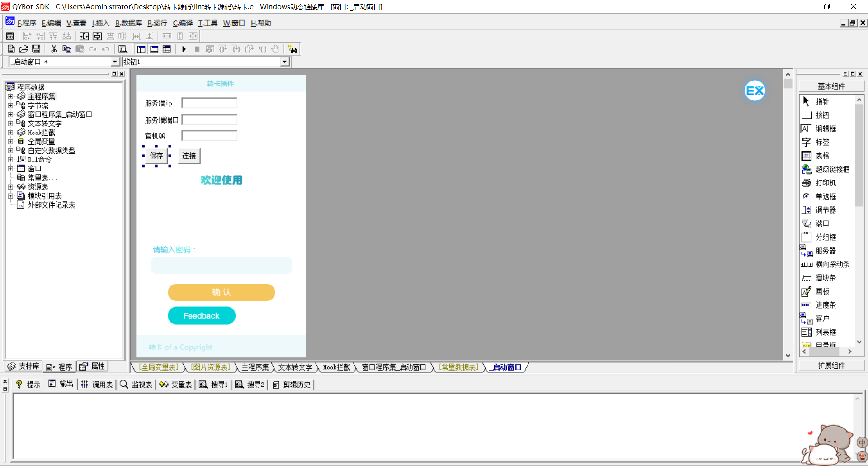This screenshot has height=466, width=868.
Task: Select the 超级链接框 component in toolbox
Action: pyautogui.click(x=832, y=170)
